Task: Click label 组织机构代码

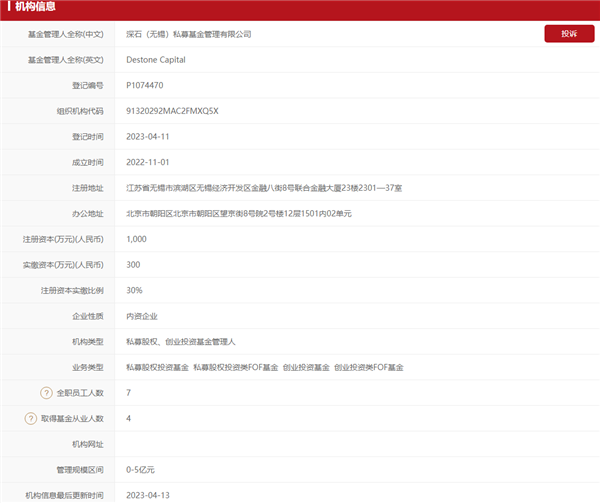Action: tap(80, 111)
